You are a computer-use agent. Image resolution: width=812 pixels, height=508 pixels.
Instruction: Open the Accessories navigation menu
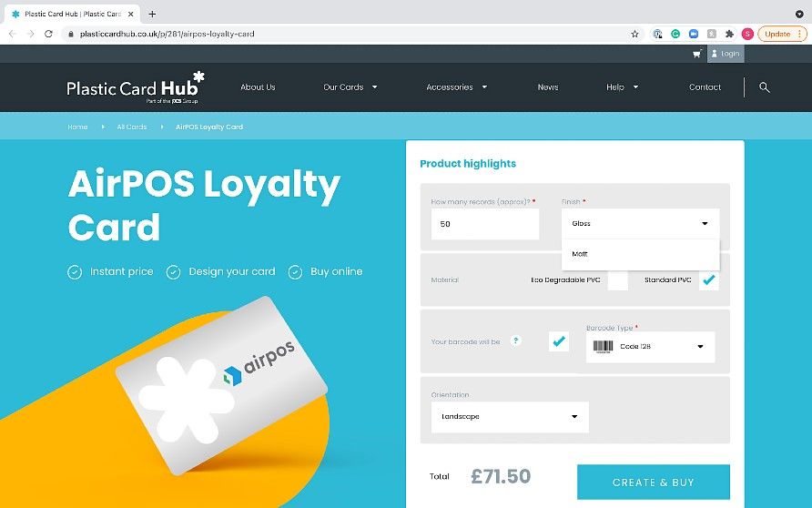tap(456, 87)
